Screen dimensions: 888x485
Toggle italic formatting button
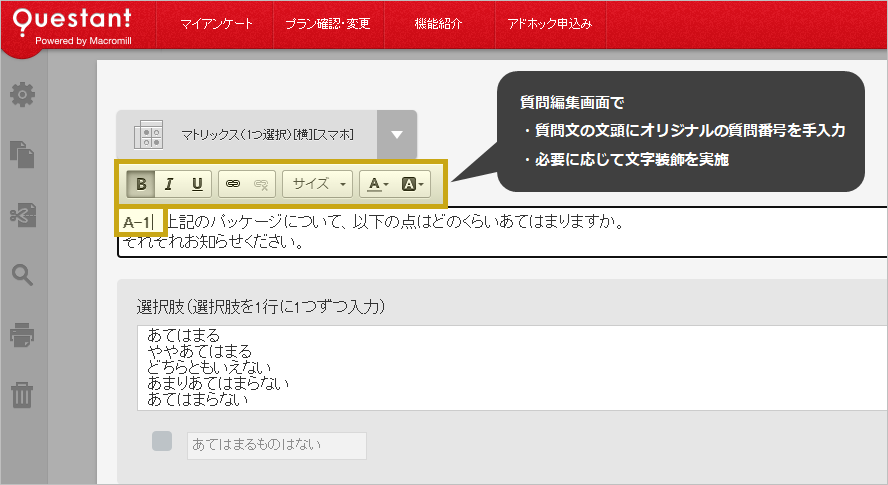tap(168, 184)
